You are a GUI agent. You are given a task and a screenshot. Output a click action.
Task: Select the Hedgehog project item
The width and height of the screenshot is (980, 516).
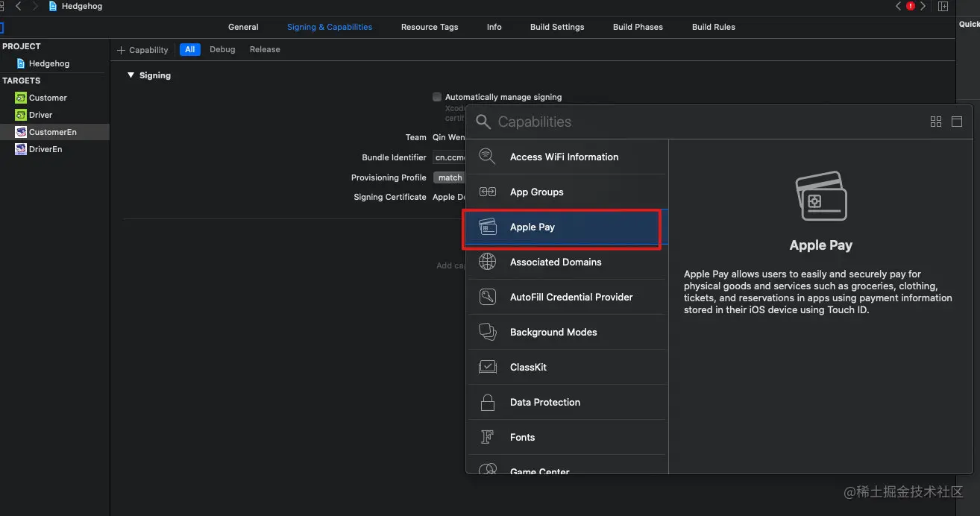(x=48, y=63)
